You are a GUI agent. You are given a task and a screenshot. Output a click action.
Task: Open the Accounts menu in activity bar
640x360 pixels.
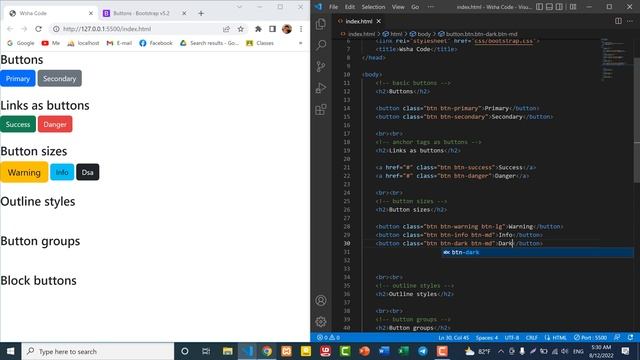(x=321, y=300)
